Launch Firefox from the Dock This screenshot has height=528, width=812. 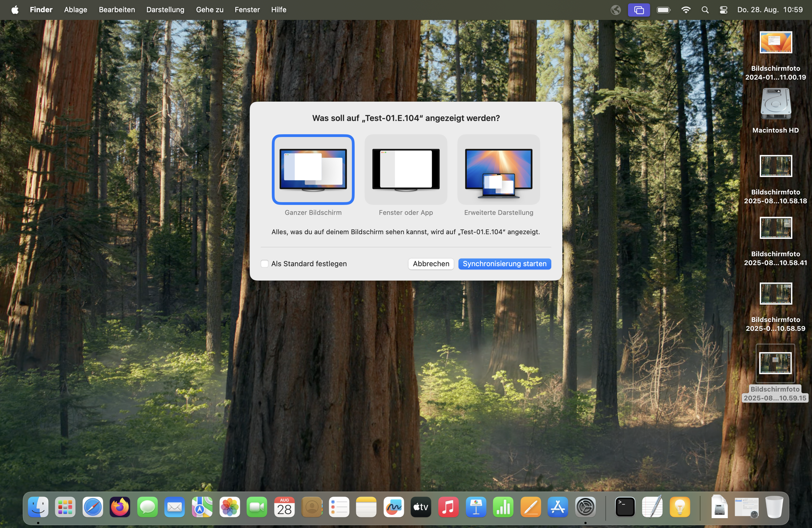pos(120,507)
